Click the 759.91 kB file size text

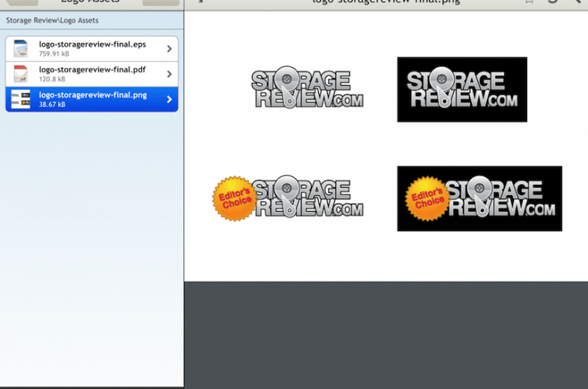coord(54,54)
